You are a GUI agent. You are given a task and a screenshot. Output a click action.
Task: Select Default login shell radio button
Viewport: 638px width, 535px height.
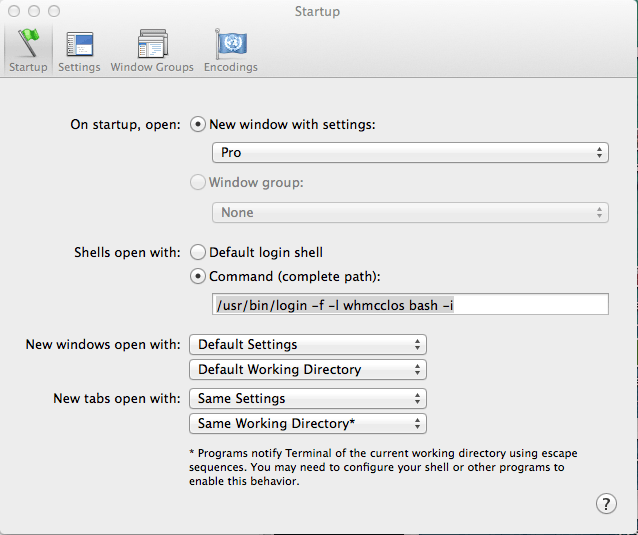click(x=198, y=253)
